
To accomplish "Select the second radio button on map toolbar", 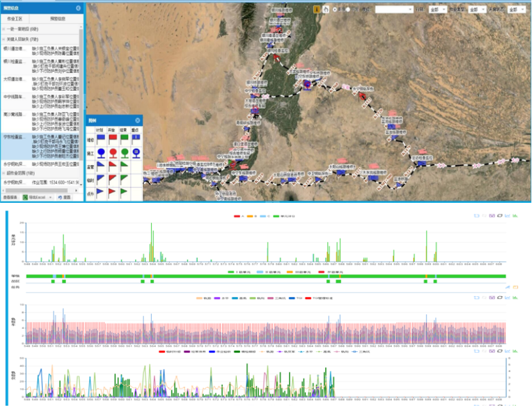I will [x=348, y=10].
